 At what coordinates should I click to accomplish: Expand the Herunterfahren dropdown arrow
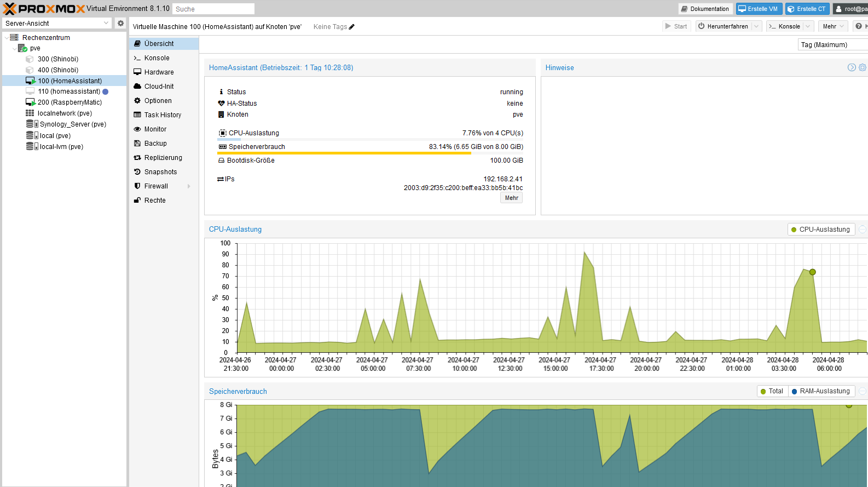[756, 26]
